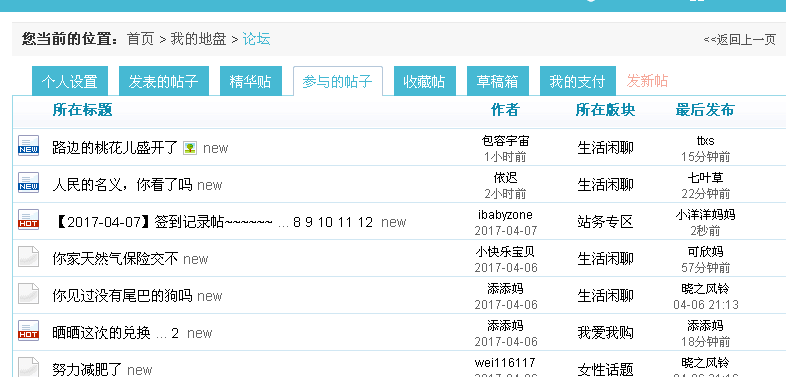Open 女性话题 board link

pyautogui.click(x=606, y=370)
